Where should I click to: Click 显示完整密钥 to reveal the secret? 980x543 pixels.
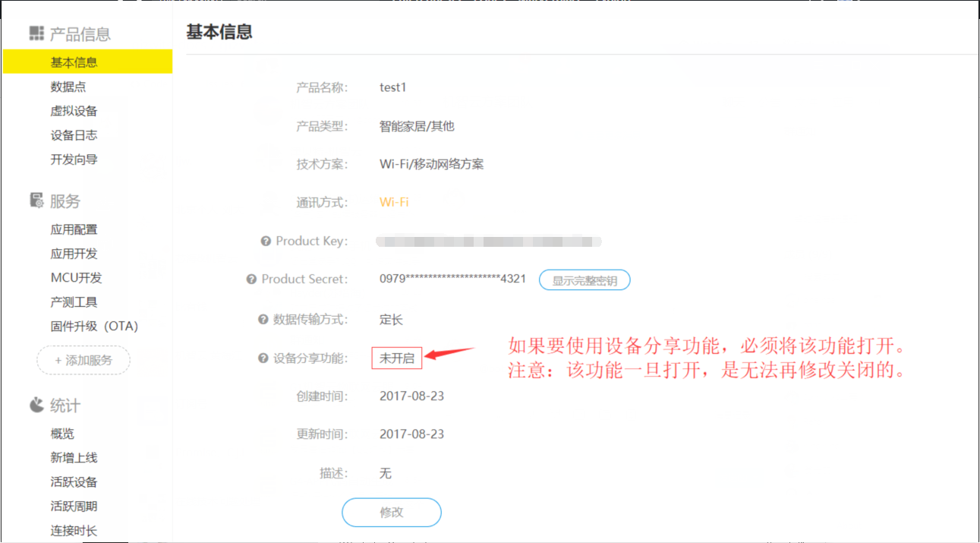(x=585, y=279)
